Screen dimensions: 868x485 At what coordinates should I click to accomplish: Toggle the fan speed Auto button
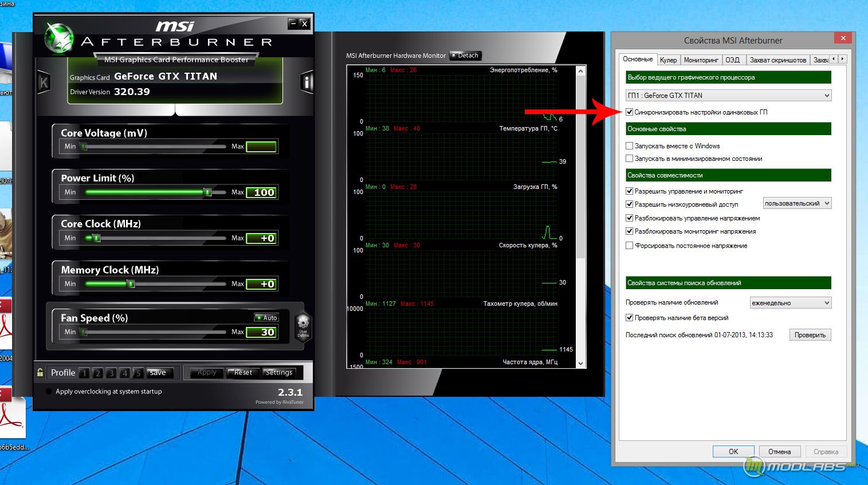(x=266, y=318)
